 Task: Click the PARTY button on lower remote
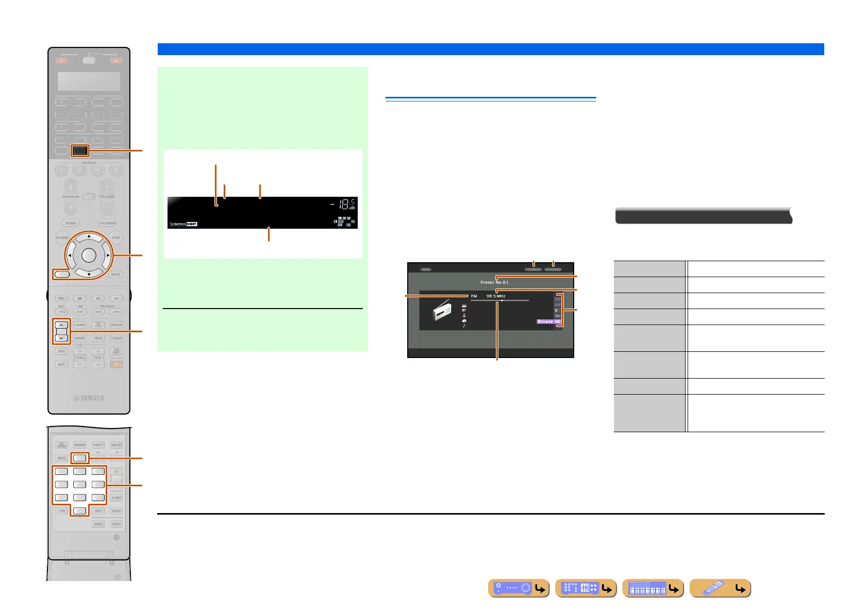(x=98, y=445)
